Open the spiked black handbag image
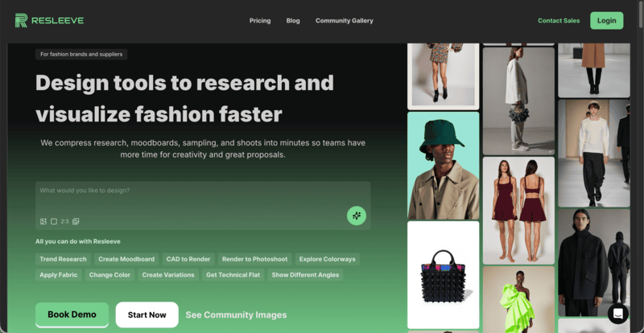Image resolution: width=644 pixels, height=333 pixels. [x=443, y=275]
